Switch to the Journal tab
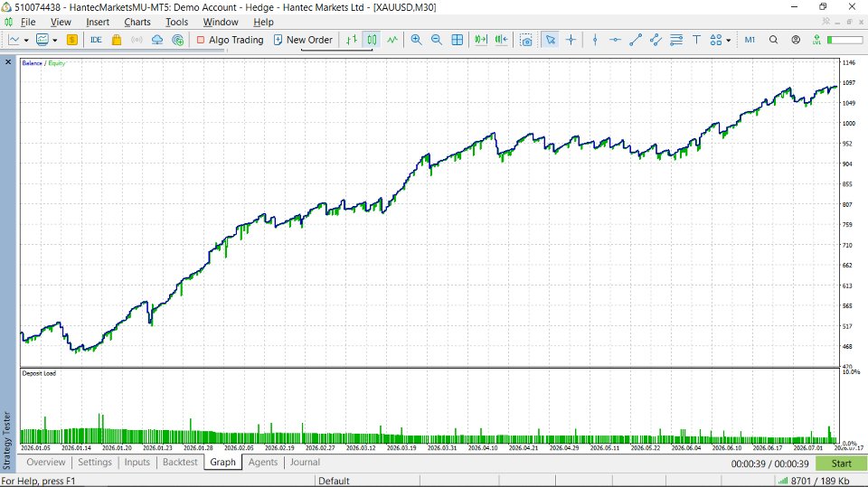 (x=305, y=462)
